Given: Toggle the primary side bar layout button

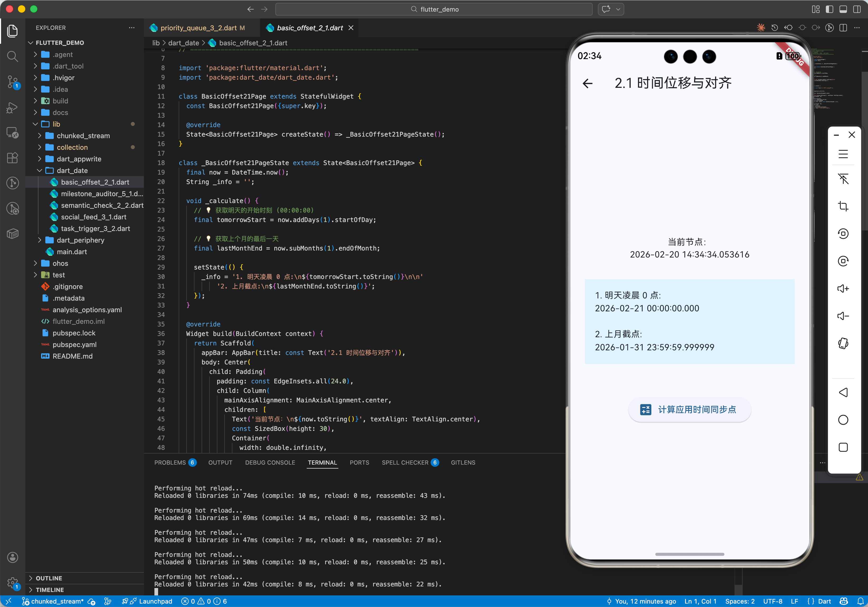Looking at the screenshot, I should (830, 9).
